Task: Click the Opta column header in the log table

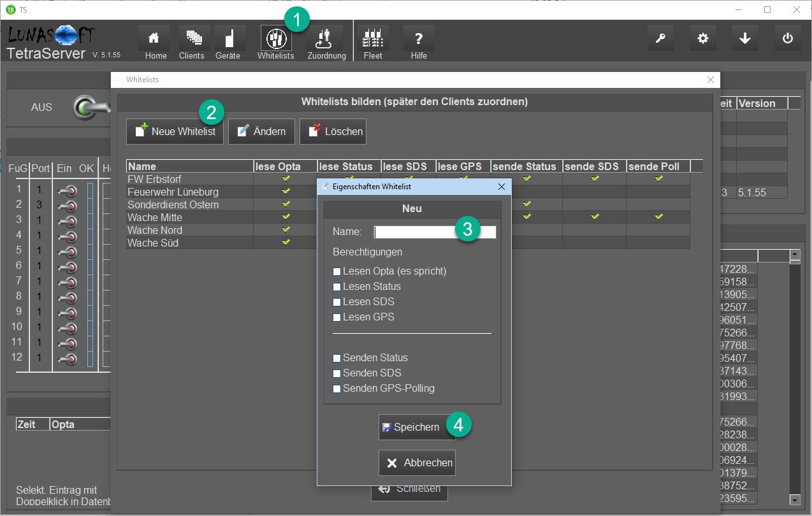Action: (x=81, y=424)
